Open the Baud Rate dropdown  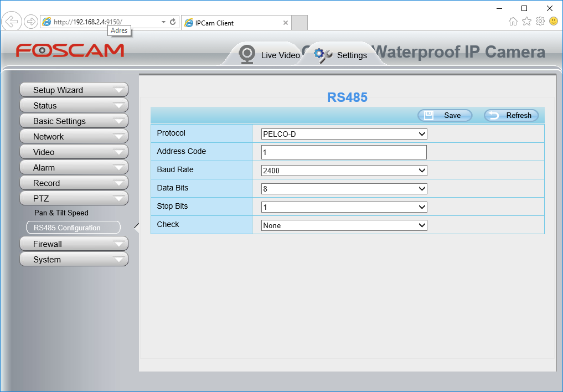pyautogui.click(x=344, y=171)
